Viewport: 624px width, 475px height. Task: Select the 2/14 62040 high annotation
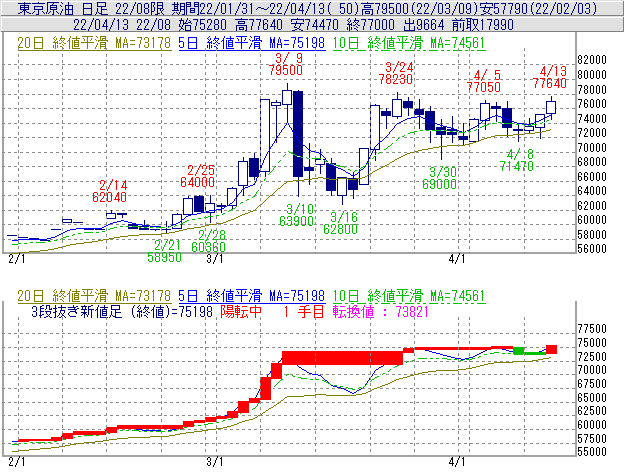click(113, 192)
